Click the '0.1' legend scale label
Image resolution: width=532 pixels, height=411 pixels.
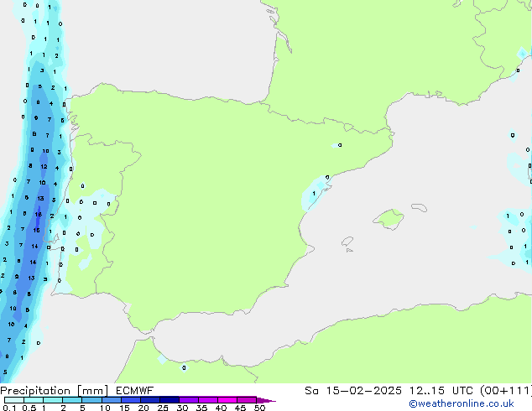point(9,408)
